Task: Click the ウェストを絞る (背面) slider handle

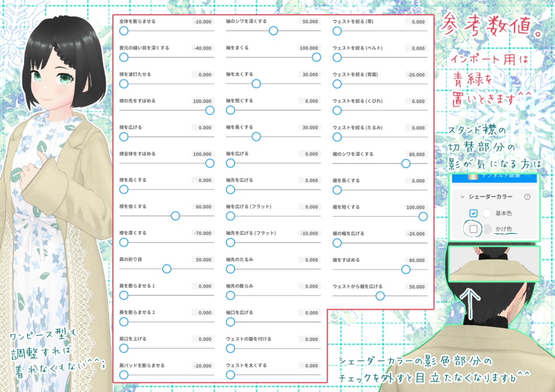Action: [x=337, y=84]
